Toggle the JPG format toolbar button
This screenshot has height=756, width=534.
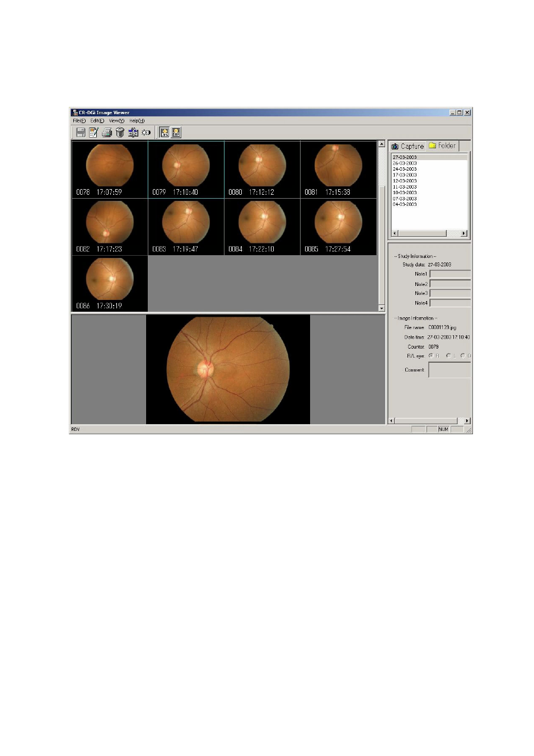165,133
